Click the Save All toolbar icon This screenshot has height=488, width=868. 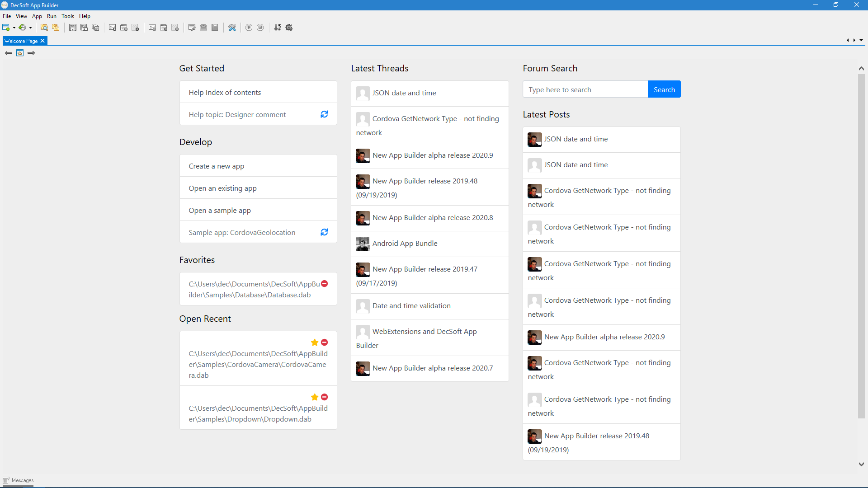(95, 28)
